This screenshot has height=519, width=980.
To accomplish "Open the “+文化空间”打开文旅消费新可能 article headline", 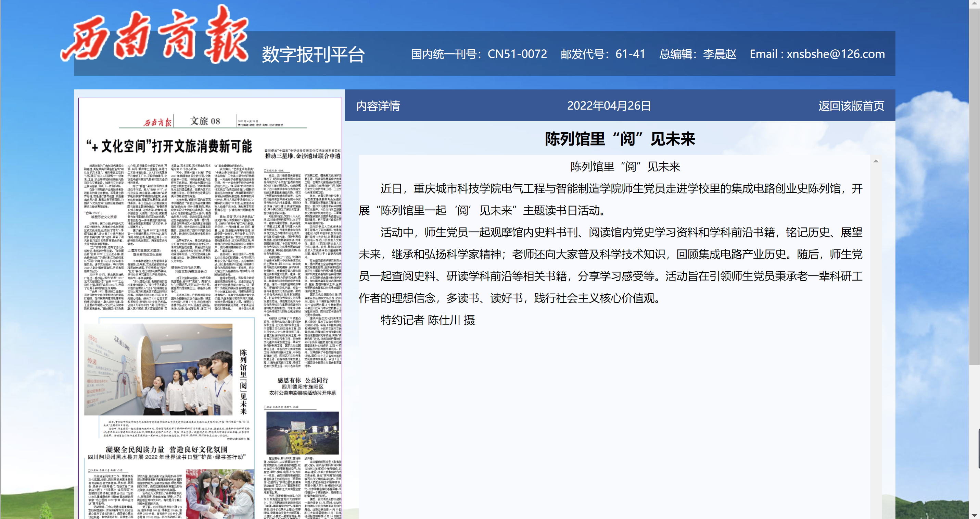I will pyautogui.click(x=169, y=146).
